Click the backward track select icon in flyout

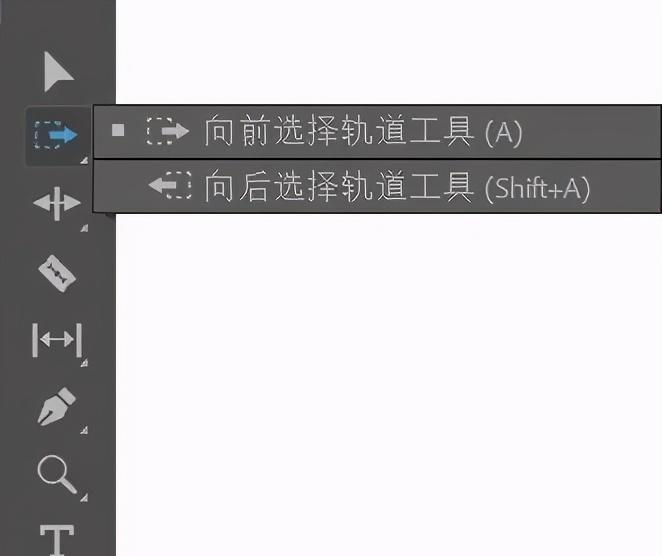pos(170,185)
